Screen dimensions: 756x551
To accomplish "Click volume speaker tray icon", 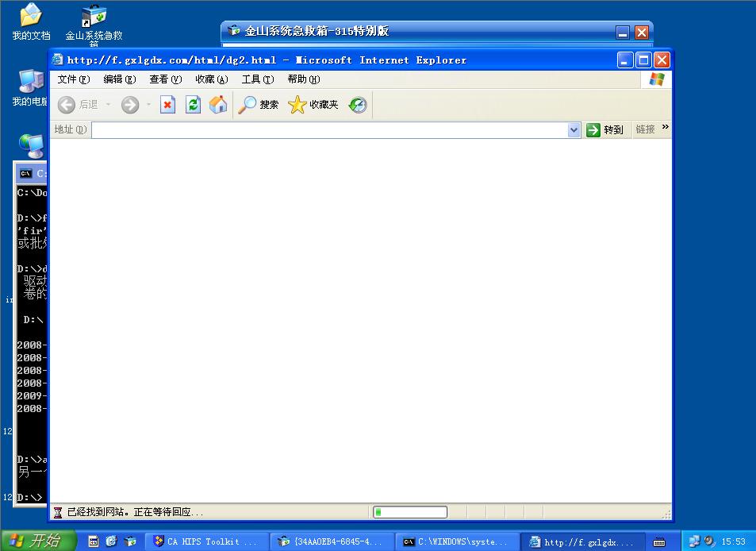I will tap(708, 541).
